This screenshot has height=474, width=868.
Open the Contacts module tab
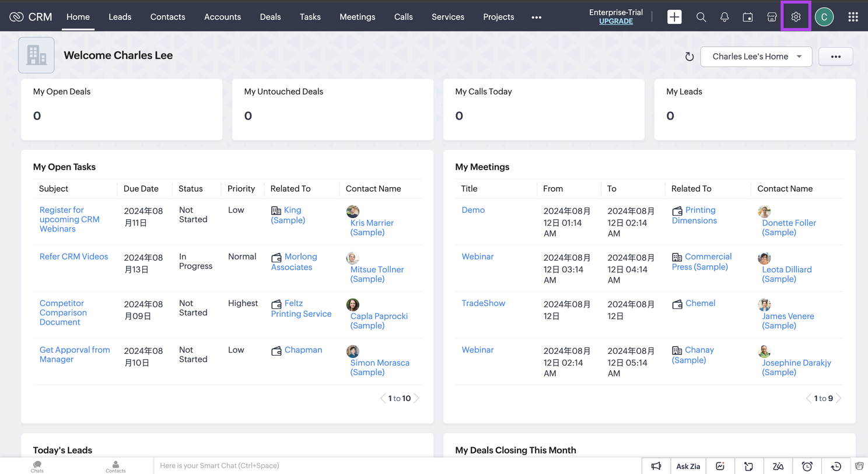click(x=168, y=17)
